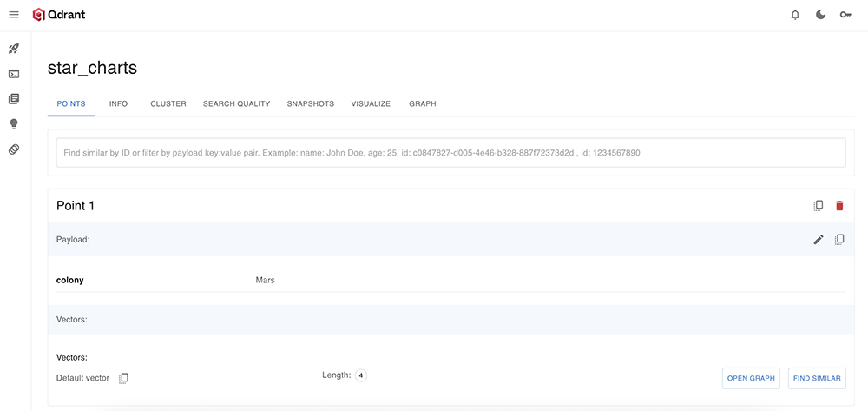This screenshot has width=868, height=411.
Task: Open the Cluster tab
Action: 168,103
